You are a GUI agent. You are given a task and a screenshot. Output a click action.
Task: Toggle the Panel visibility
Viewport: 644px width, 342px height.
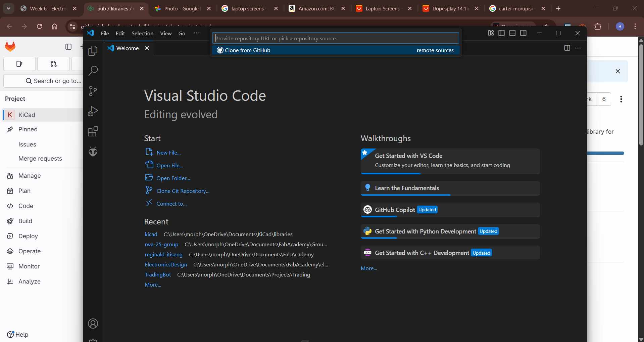[x=512, y=33]
